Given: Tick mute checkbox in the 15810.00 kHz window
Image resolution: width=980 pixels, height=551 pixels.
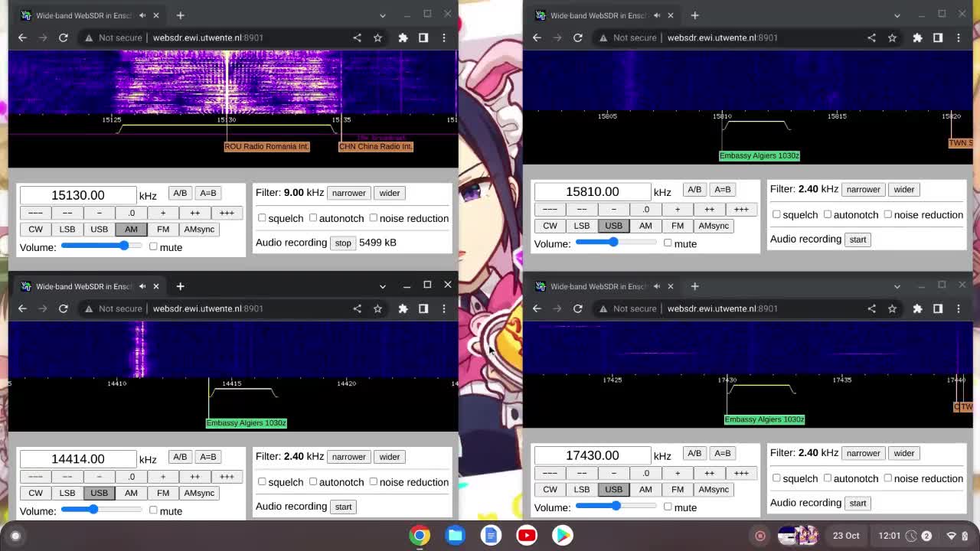Looking at the screenshot, I should coord(668,243).
